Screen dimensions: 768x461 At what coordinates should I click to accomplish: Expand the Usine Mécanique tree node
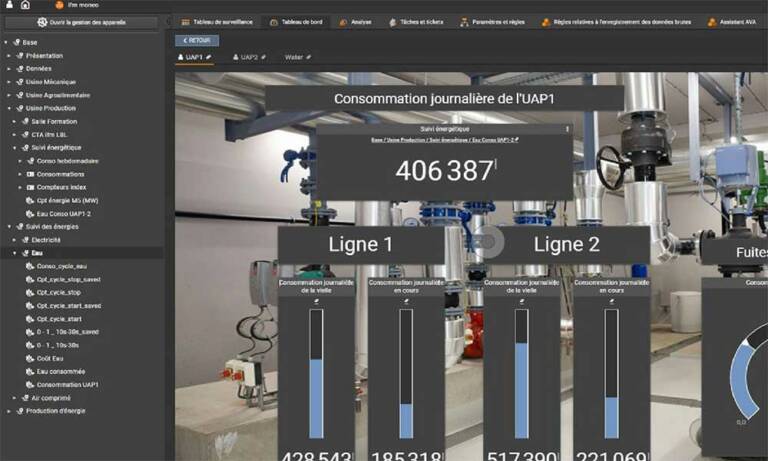tap(9, 82)
